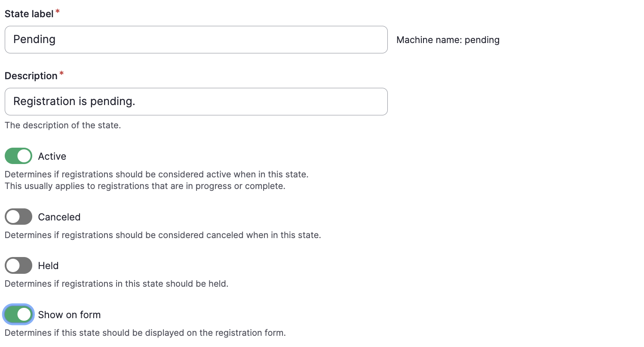Click the 'Active' toggle label text
The height and width of the screenshot is (347, 644).
52,156
